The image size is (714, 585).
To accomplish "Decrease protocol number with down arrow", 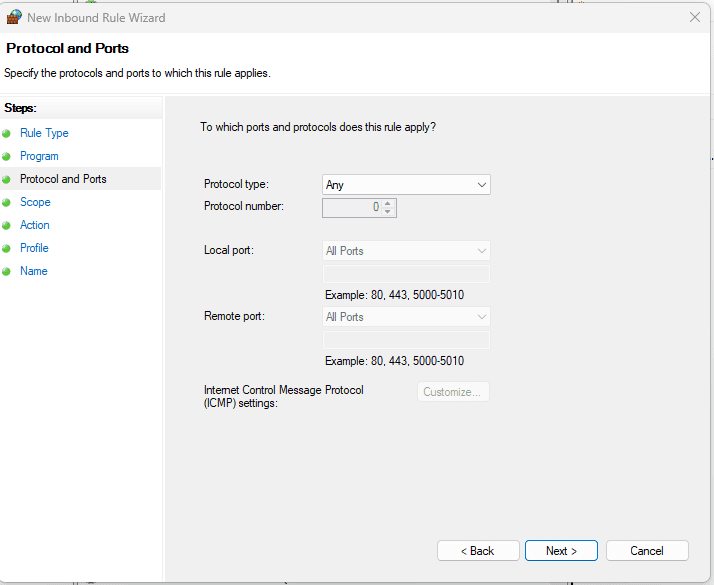I will pos(388,212).
